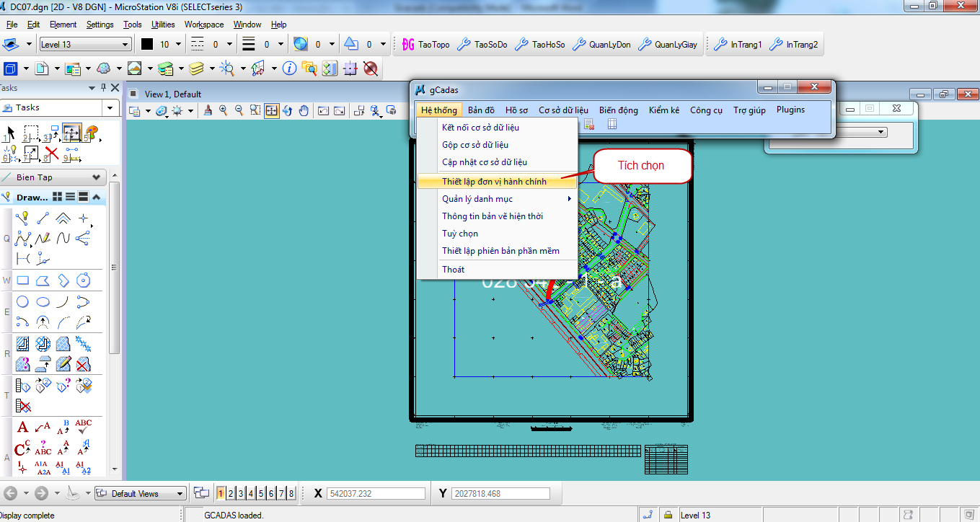Choose the Place Block rectangle tool
This screenshot has height=522, width=980.
(x=22, y=280)
